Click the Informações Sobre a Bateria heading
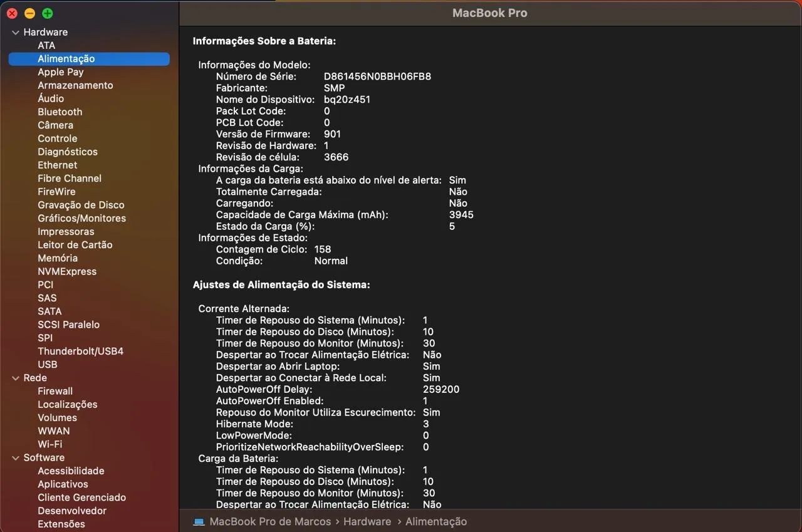Image resolution: width=802 pixels, height=532 pixels. (264, 41)
